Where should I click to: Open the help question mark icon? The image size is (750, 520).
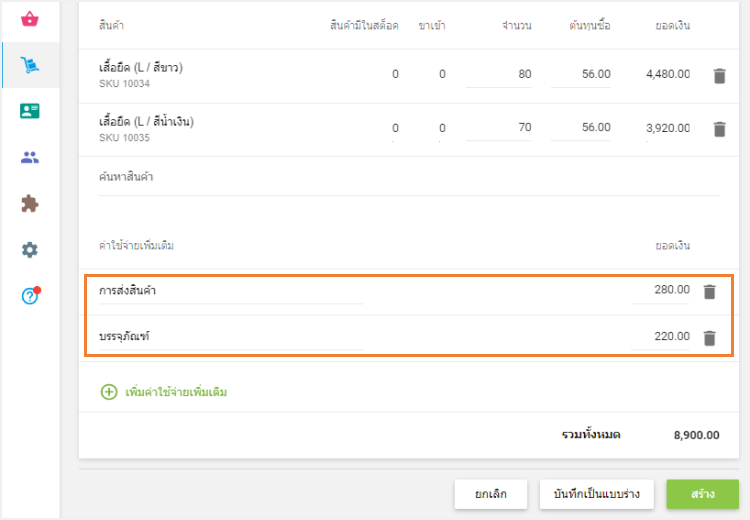[x=30, y=296]
